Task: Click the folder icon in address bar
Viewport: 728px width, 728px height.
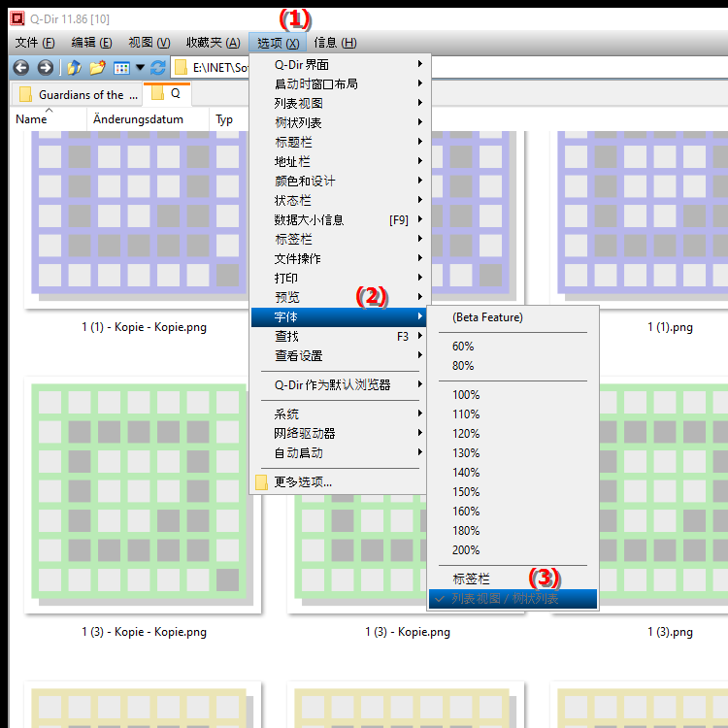Action: click(181, 68)
